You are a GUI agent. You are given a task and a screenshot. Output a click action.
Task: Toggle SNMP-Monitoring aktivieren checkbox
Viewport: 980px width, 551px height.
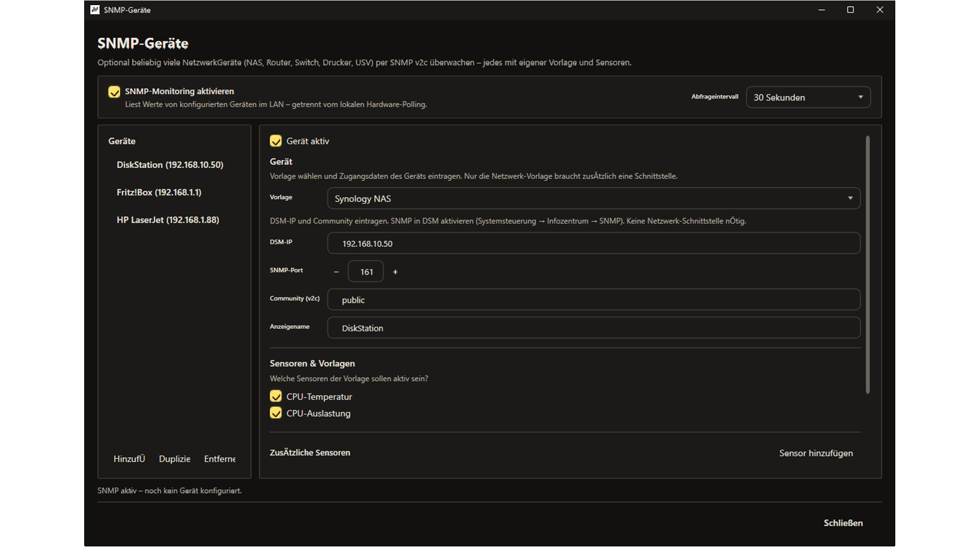click(114, 92)
